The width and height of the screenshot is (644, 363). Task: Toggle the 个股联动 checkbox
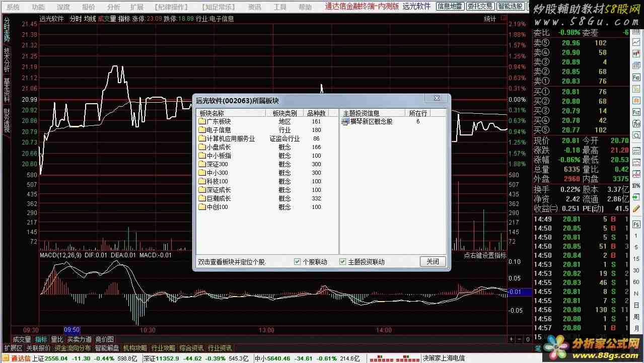[297, 262]
